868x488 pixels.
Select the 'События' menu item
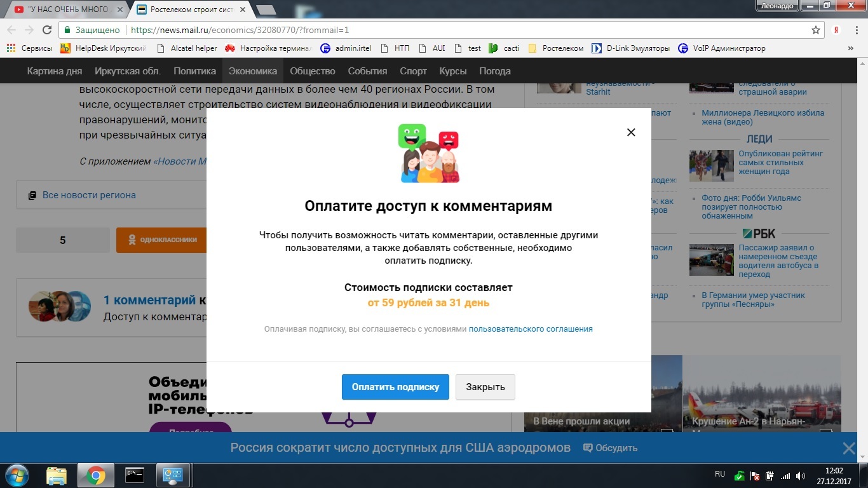[367, 71]
